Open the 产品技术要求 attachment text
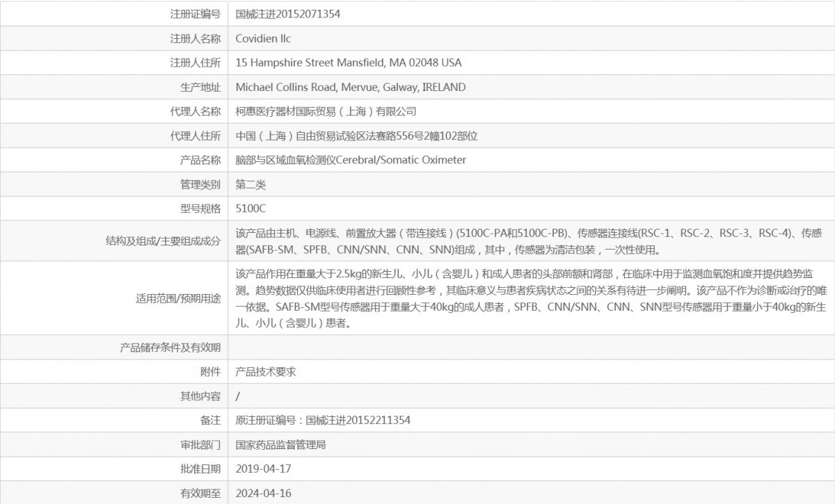 click(266, 372)
